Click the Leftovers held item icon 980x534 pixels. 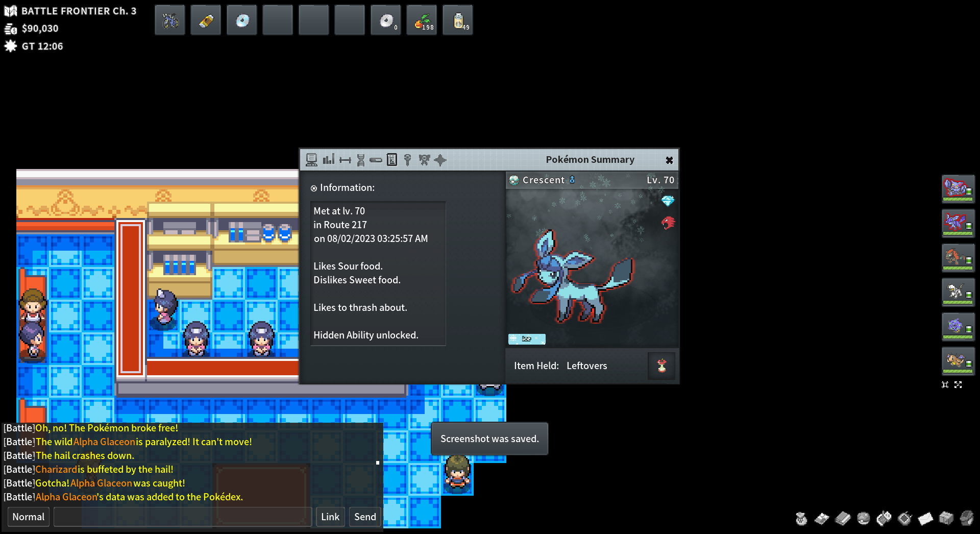661,366
